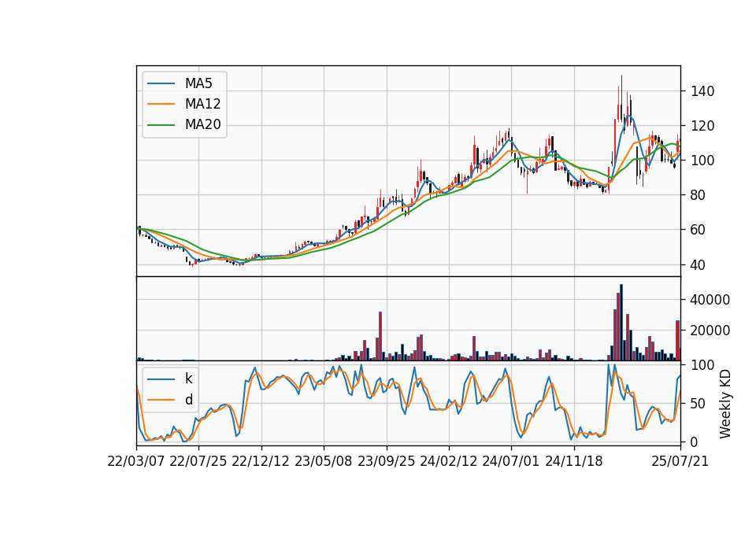Click the orange MA12 legend line sample
The image size is (756, 543).
(x=161, y=104)
